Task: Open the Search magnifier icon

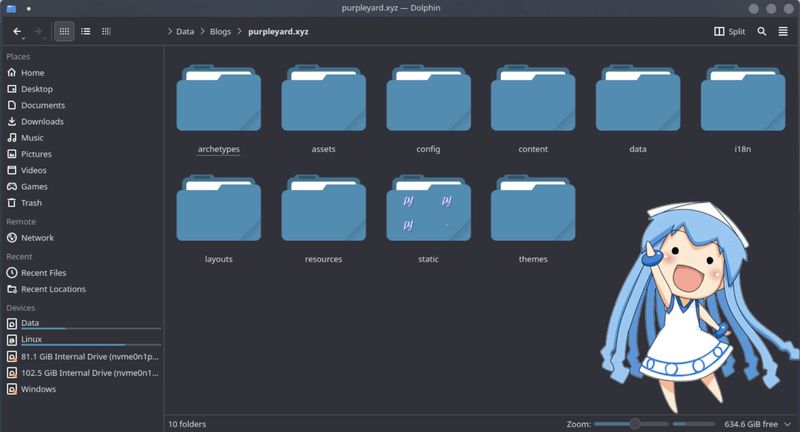Action: (x=762, y=32)
